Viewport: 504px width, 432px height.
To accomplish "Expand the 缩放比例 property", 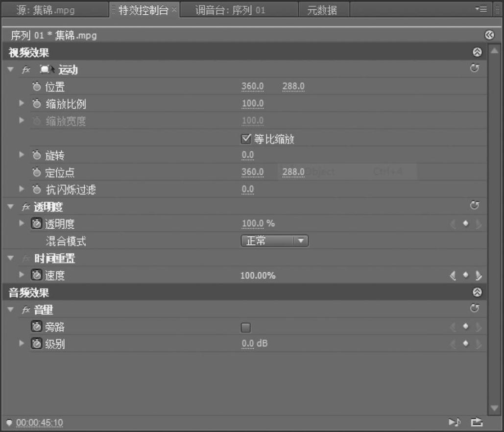I will pos(22,103).
